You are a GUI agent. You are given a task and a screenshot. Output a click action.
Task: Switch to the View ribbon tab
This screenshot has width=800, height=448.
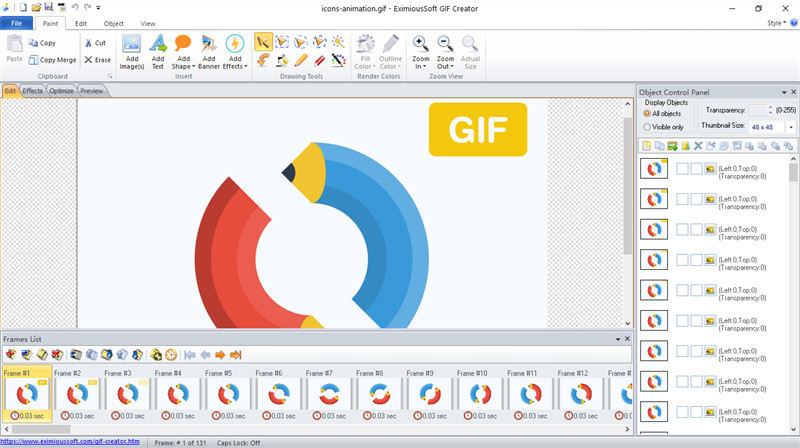(148, 23)
